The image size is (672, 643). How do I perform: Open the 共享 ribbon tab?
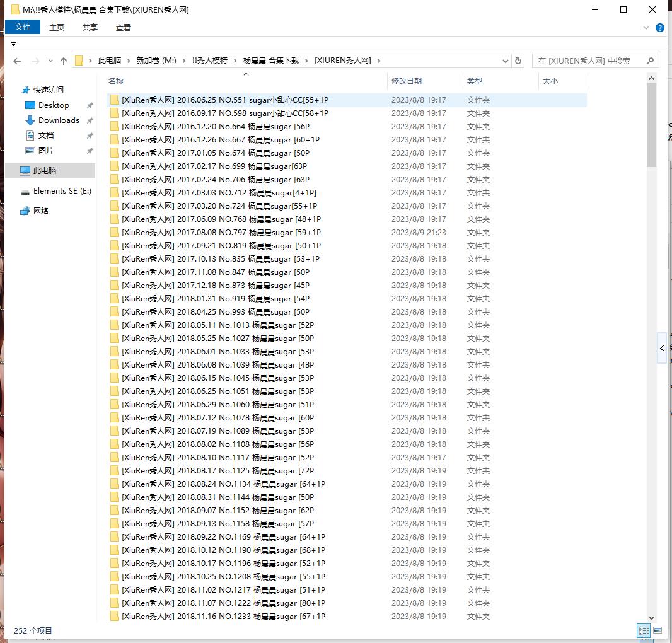click(x=90, y=28)
